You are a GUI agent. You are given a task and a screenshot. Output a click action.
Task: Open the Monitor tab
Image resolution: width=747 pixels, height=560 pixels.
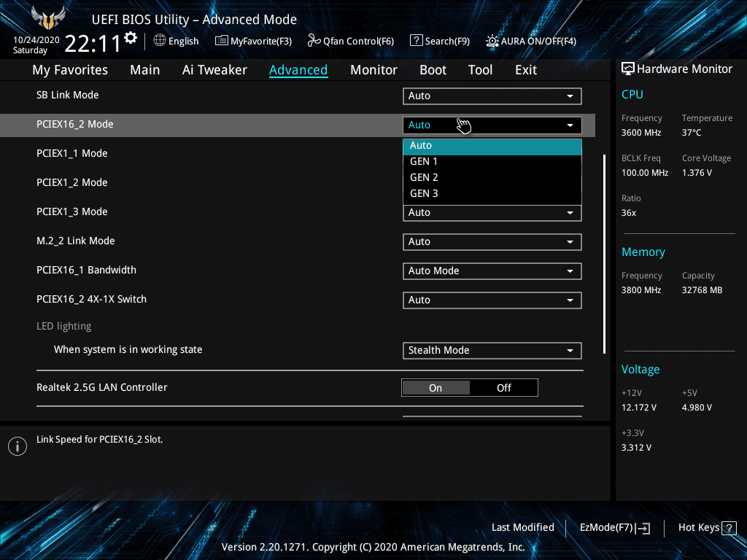[x=373, y=70]
